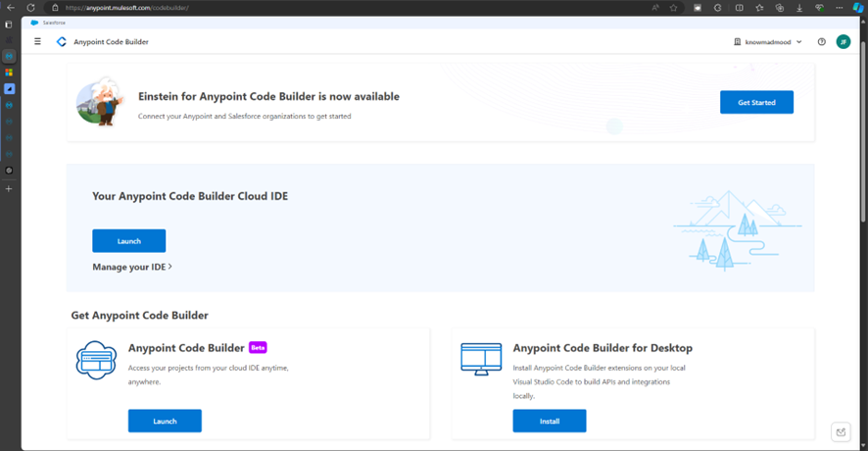Open the tab actions menu icon
868x451 pixels.
click(8, 25)
